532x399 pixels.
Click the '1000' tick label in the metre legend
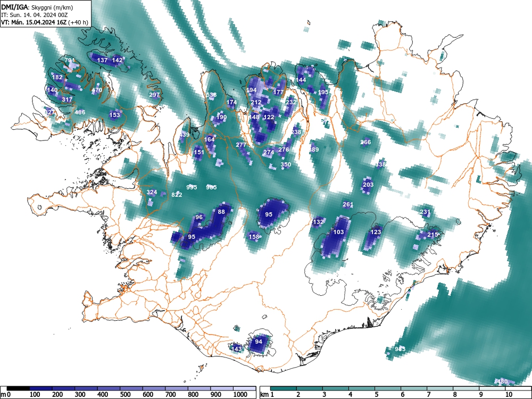coord(239,395)
